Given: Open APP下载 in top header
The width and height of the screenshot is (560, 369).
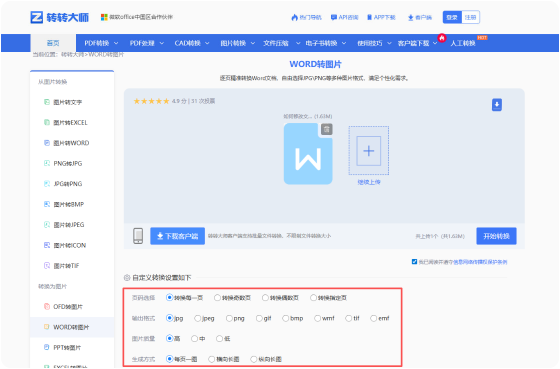Looking at the screenshot, I should pos(381,17).
